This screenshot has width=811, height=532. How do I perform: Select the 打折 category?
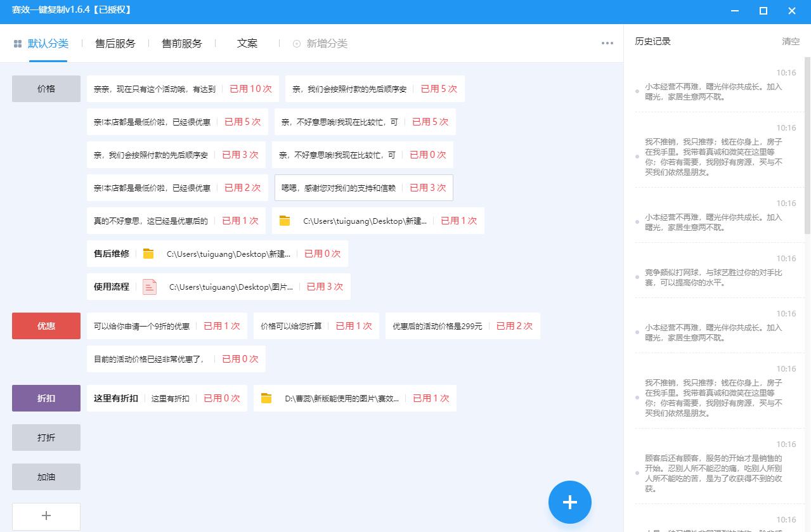coord(46,437)
